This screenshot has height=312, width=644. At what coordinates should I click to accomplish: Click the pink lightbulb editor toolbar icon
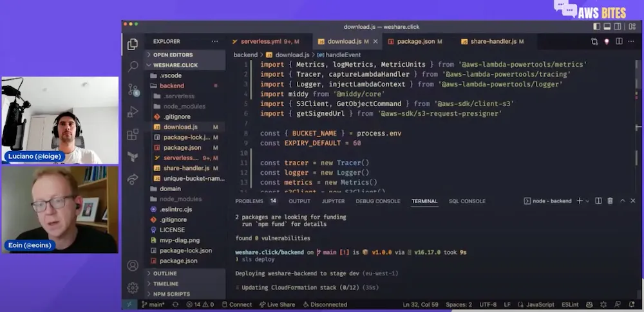coord(607,41)
